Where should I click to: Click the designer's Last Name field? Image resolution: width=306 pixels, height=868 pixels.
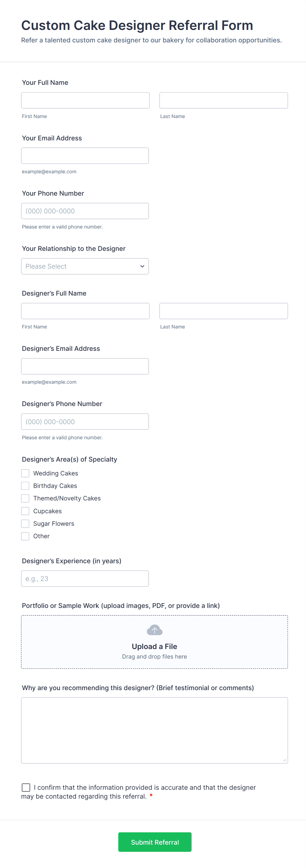(x=223, y=311)
